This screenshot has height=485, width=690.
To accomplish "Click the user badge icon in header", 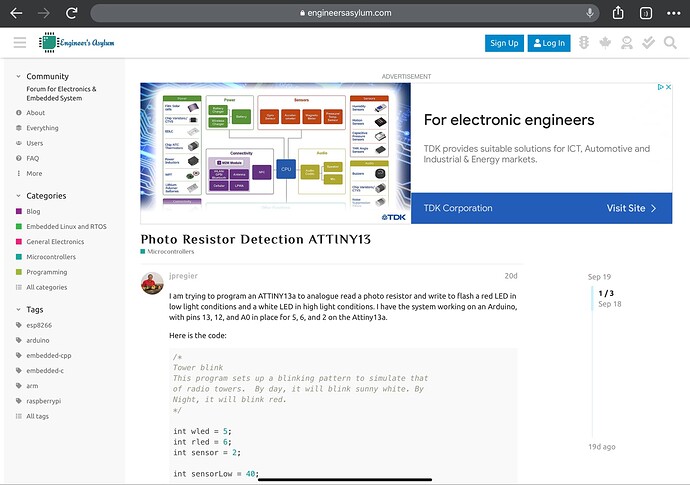I will tap(627, 43).
